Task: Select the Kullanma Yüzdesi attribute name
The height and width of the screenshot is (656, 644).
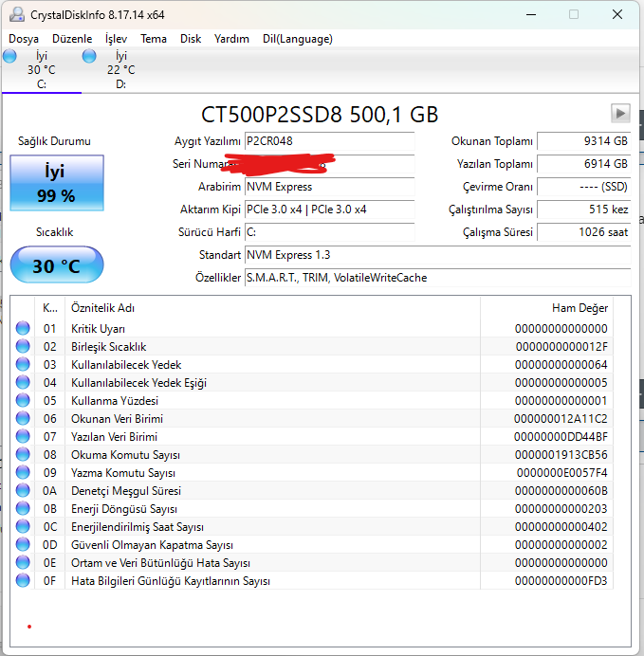Action: pyautogui.click(x=115, y=401)
